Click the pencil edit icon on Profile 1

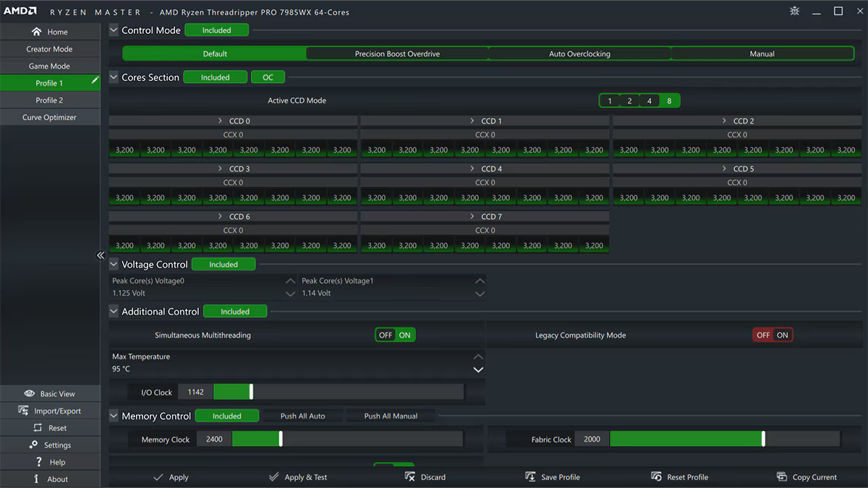click(x=95, y=81)
